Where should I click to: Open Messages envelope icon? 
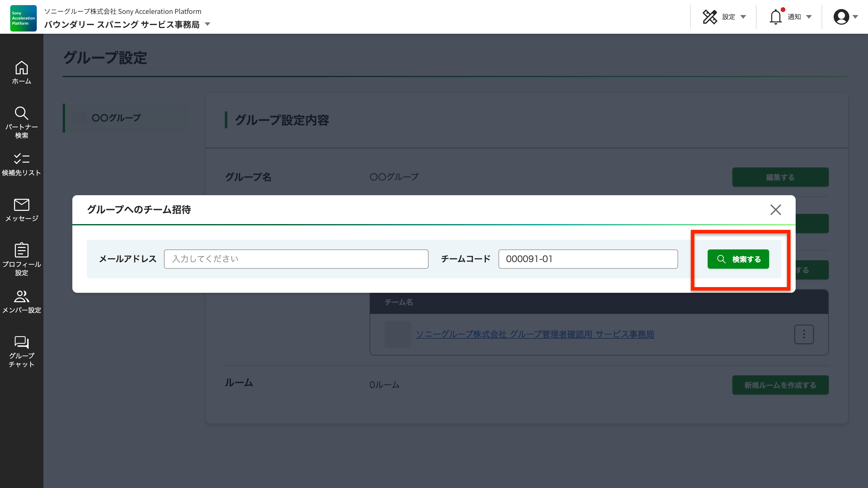coord(22,205)
